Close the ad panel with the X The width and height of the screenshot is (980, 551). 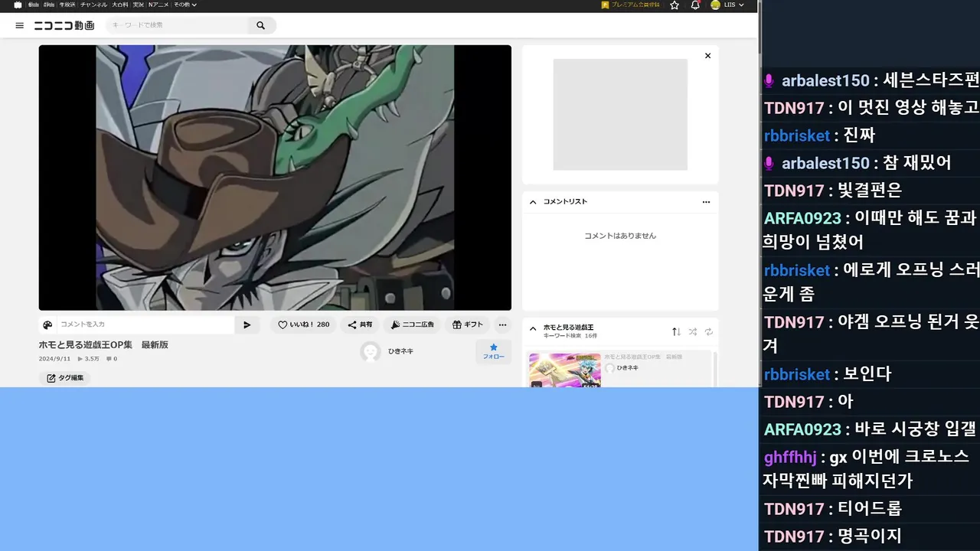(x=707, y=56)
